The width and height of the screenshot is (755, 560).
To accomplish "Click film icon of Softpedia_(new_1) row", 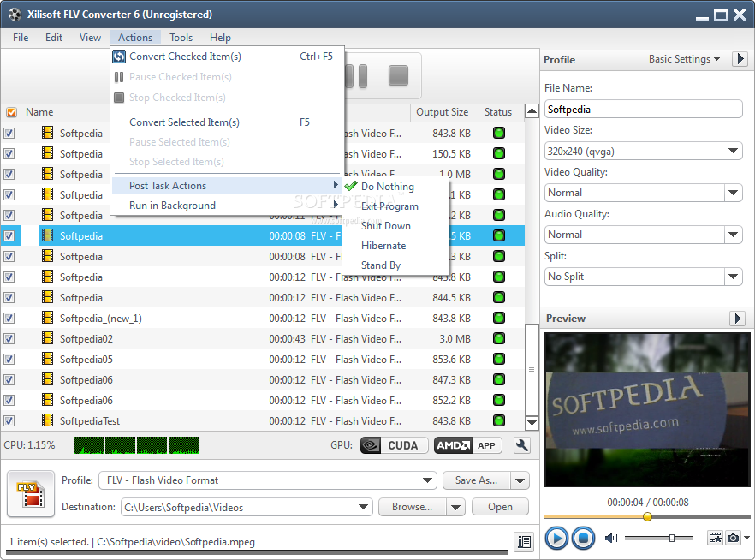I will pos(47,318).
